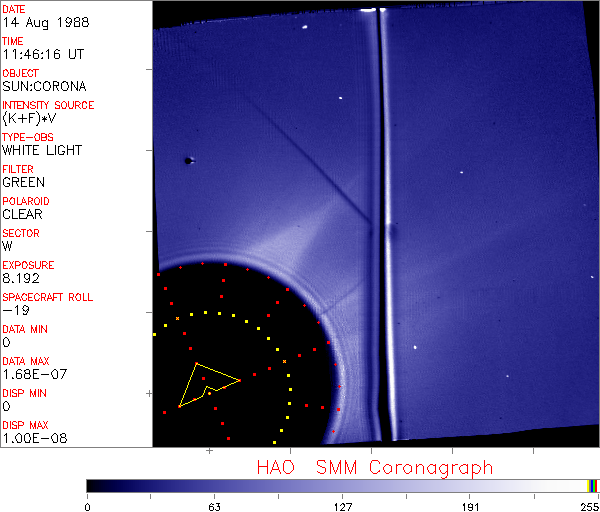Click the small plus marker below the image
This screenshot has width=600, height=512.
[209, 451]
